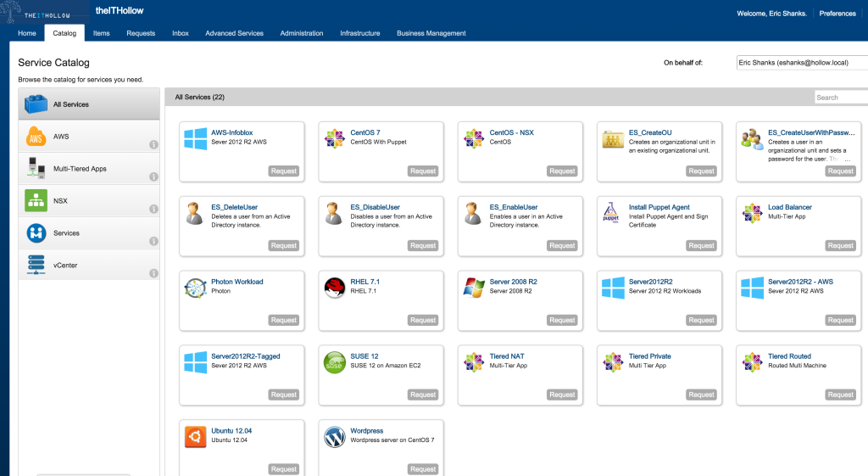The height and width of the screenshot is (476, 868).
Task: Open the Infrastructure tab
Action: [x=359, y=33]
